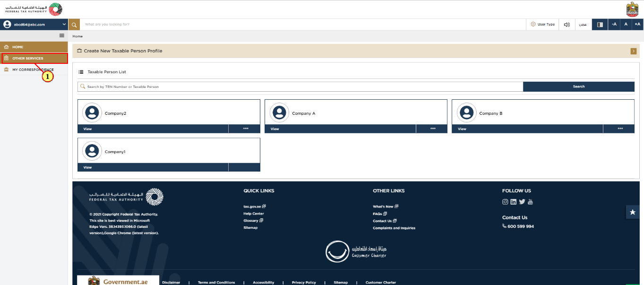
Task: Go to HOME in the sidebar
Action: pyautogui.click(x=34, y=47)
